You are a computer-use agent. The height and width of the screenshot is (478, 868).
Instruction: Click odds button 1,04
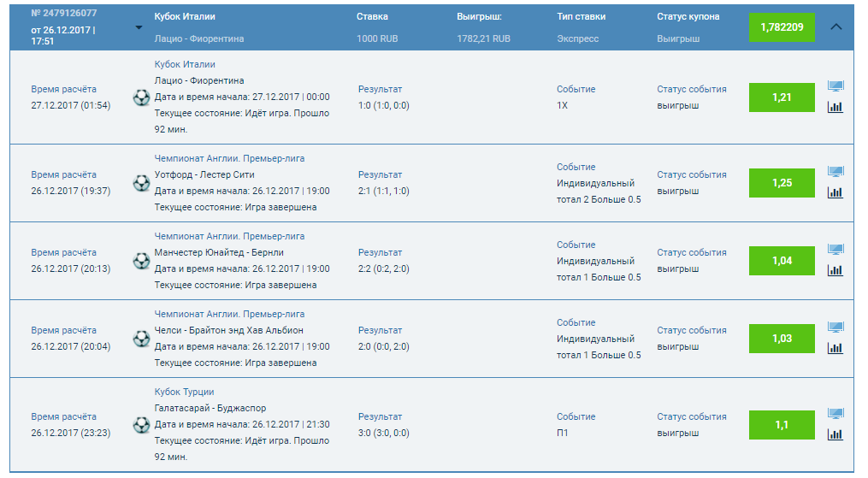782,261
